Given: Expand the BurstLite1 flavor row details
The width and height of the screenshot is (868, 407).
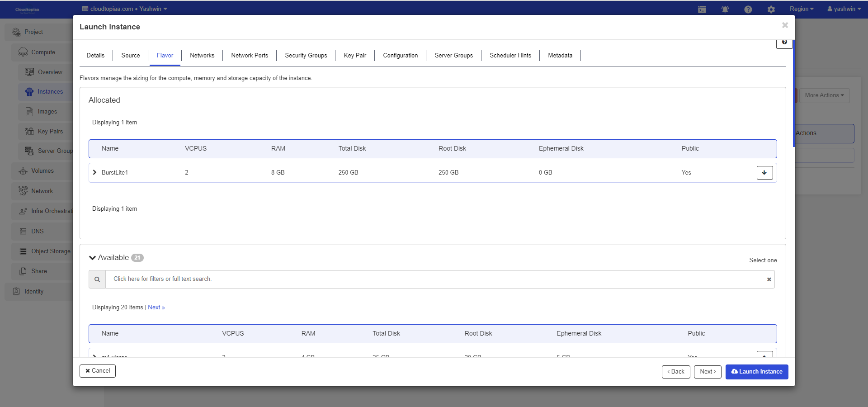Looking at the screenshot, I should pyautogui.click(x=94, y=172).
